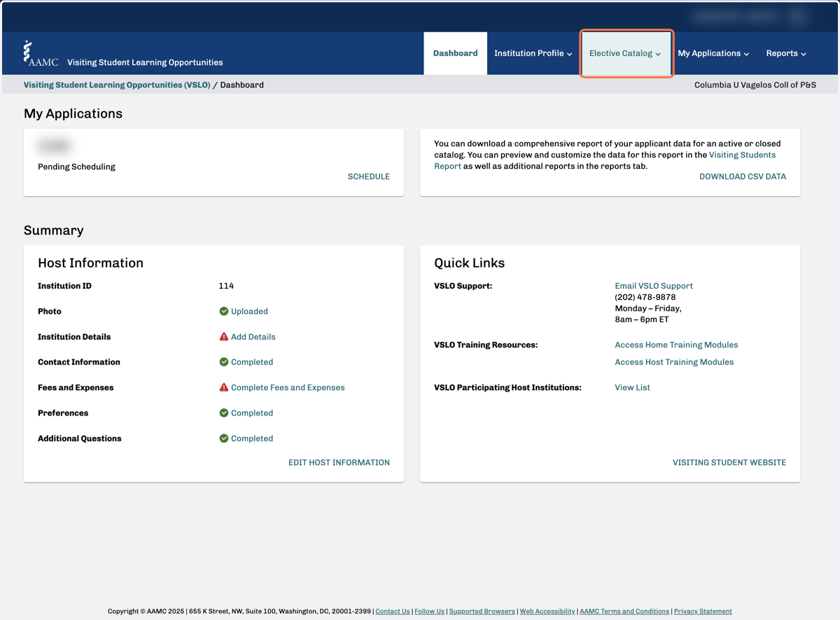This screenshot has width=840, height=620.
Task: Click the Columbia U Vagelos Coll of P&S label
Action: tap(755, 85)
